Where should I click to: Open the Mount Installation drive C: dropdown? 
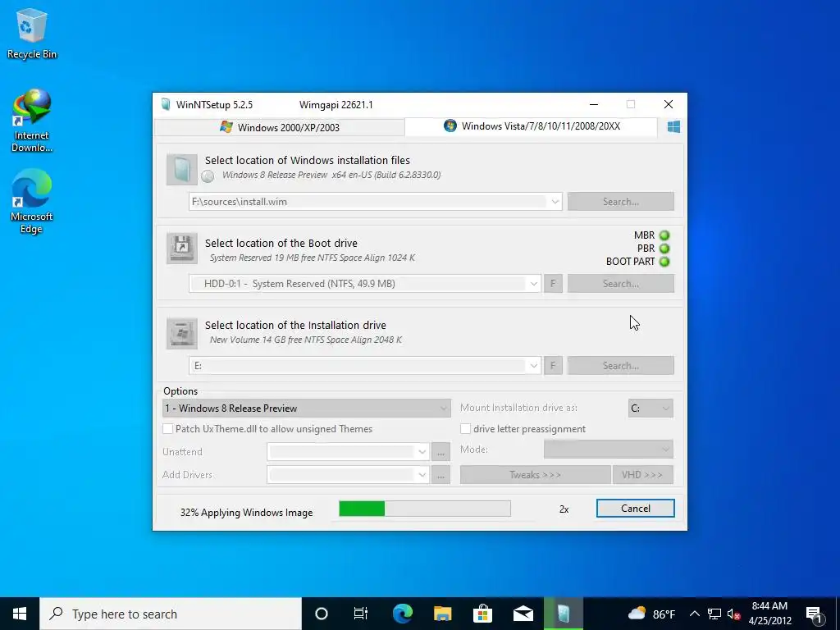coord(651,409)
